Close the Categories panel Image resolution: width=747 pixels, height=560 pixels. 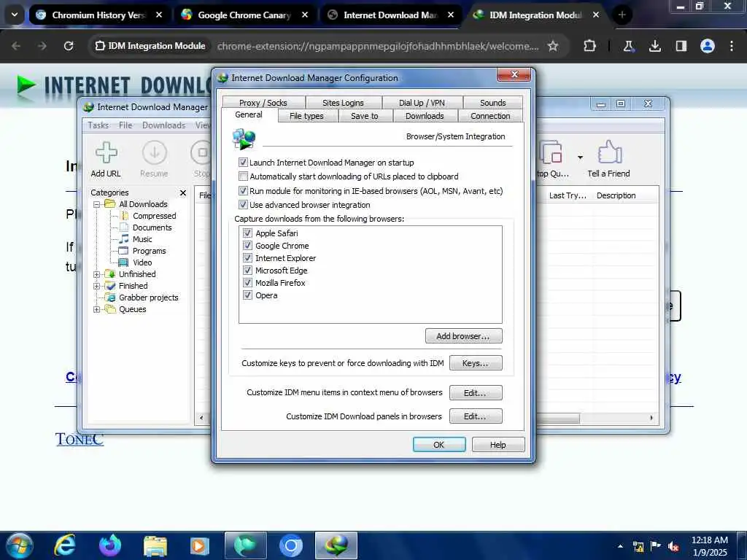[183, 192]
